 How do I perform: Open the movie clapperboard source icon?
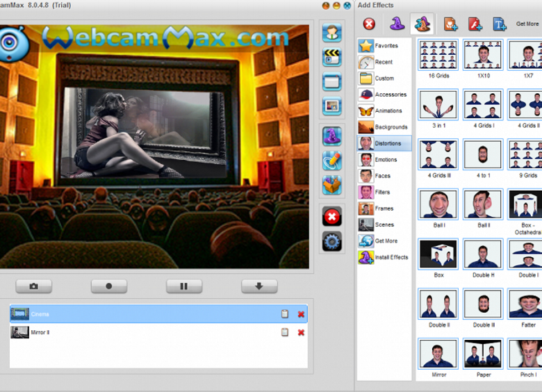point(332,57)
